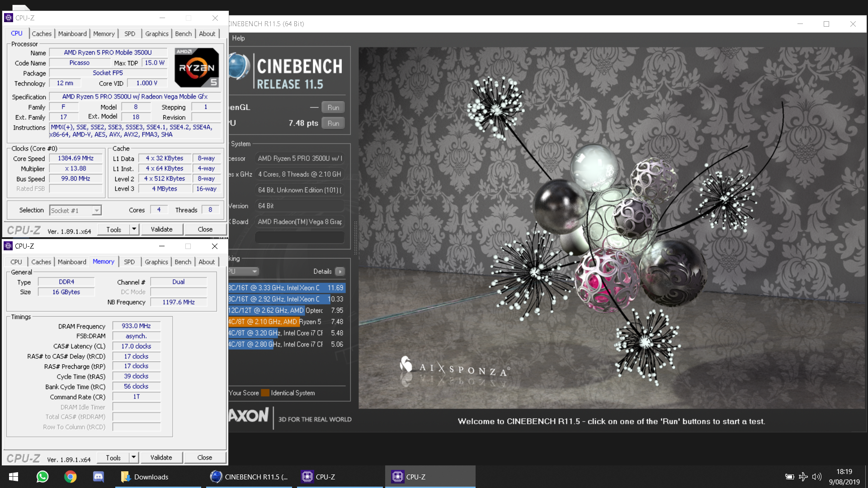Image resolution: width=868 pixels, height=488 pixels.
Task: Select Intel Core i7 5.48 ranking entry
Action: coord(287,333)
